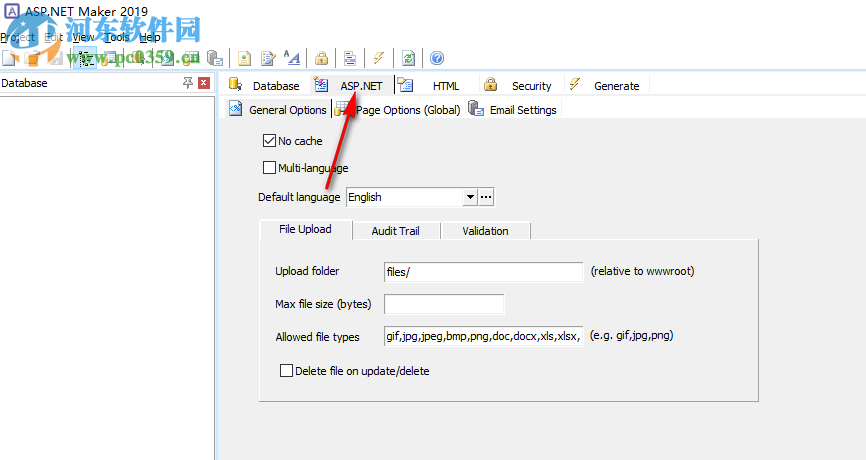
Task: Click the lightning bolt generate toolbar icon
Action: click(379, 57)
